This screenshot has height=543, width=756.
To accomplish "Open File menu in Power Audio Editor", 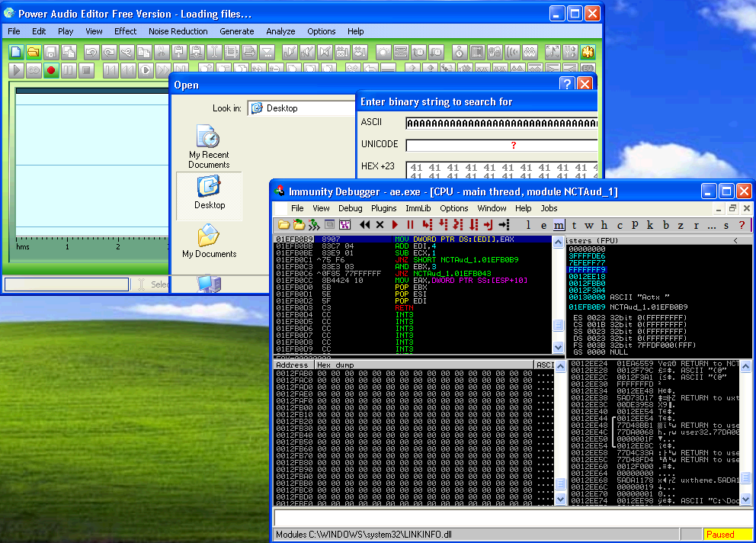I will [14, 31].
